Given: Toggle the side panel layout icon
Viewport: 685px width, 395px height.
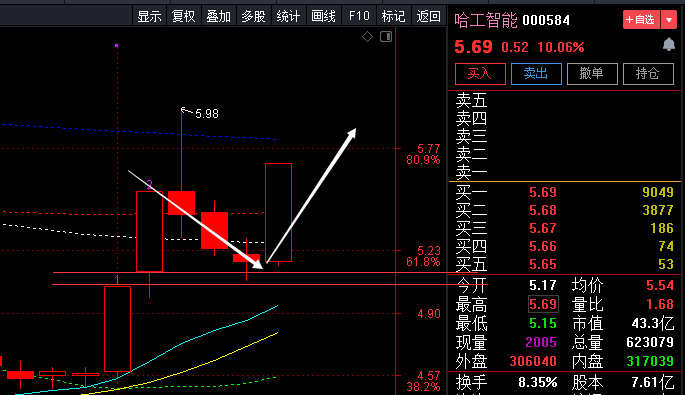Looking at the screenshot, I should pos(386,37).
